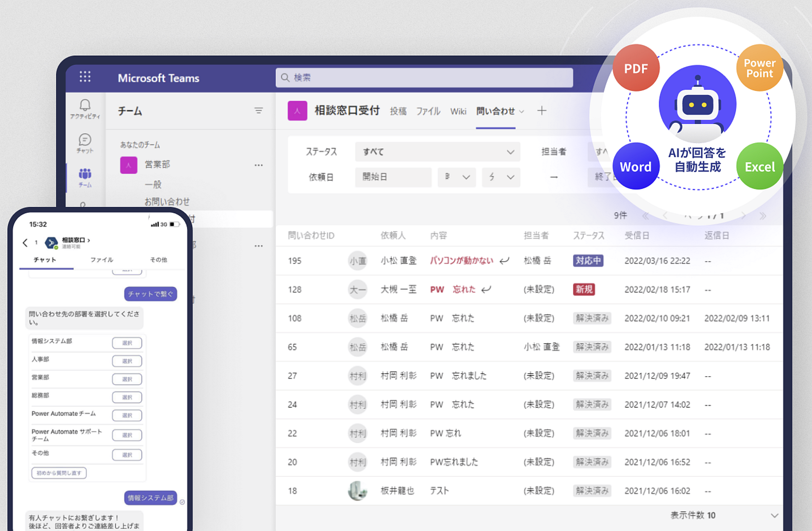Click the チャットで繋ぐ message bubble
Image resolution: width=812 pixels, height=531 pixels.
151,294
